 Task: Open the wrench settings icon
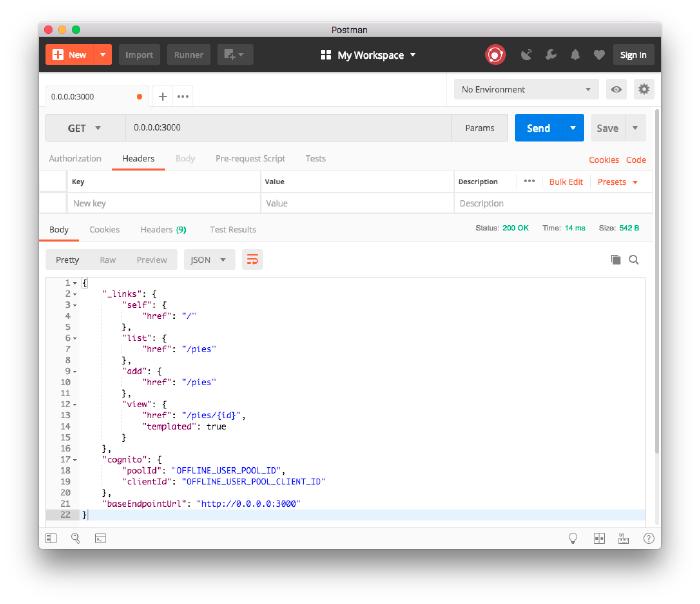[x=551, y=55]
